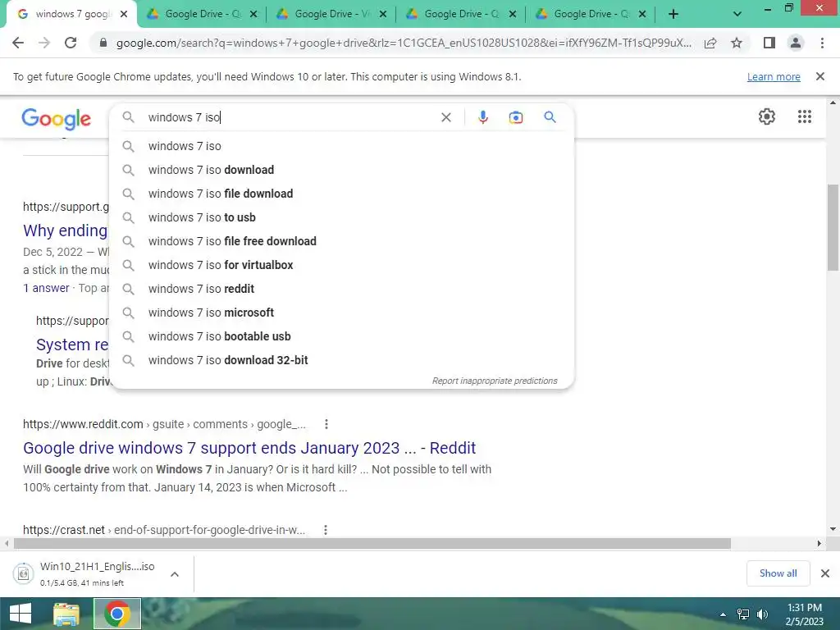Image resolution: width=840 pixels, height=630 pixels.
Task: Click Report inappropriate predictions link
Action: tap(495, 381)
